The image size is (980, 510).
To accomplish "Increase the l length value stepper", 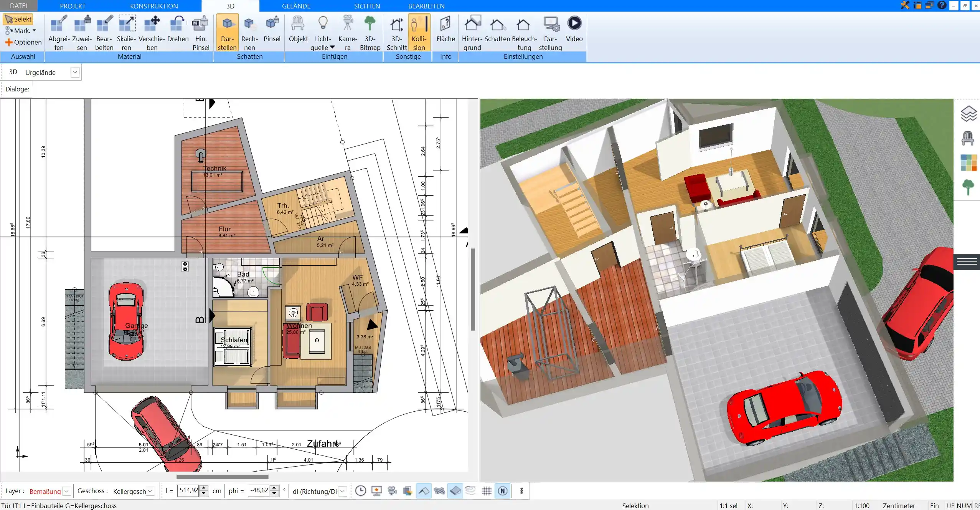I will 204,488.
